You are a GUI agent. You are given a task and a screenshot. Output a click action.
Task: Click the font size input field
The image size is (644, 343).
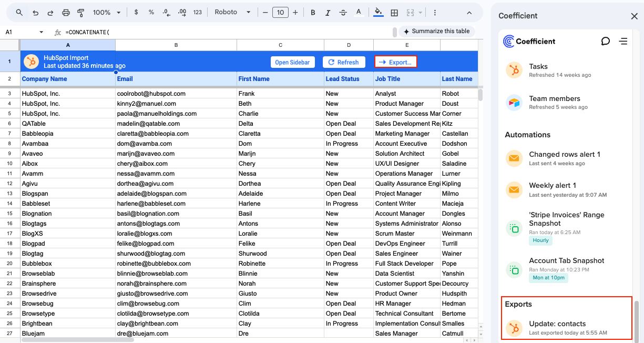click(x=280, y=13)
